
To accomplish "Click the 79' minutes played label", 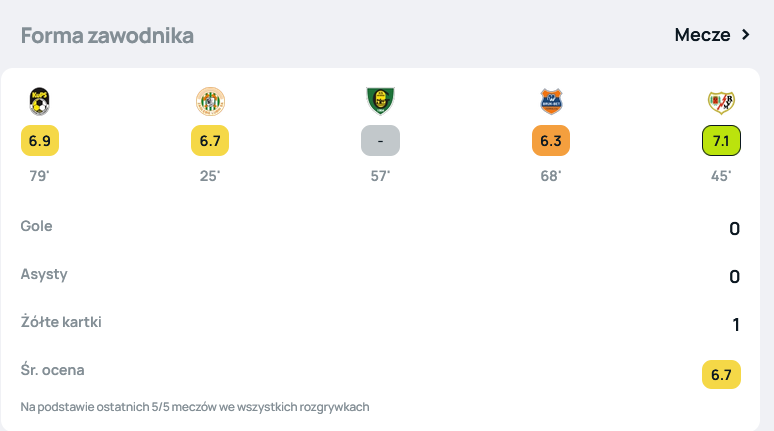I will (x=40, y=176).
